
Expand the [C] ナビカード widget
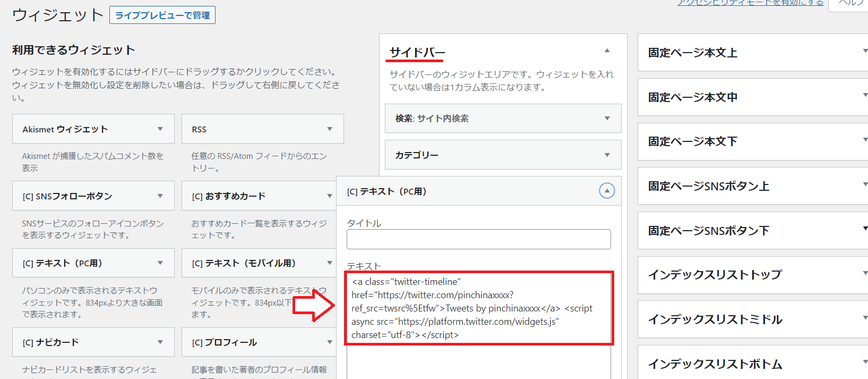pos(160,342)
